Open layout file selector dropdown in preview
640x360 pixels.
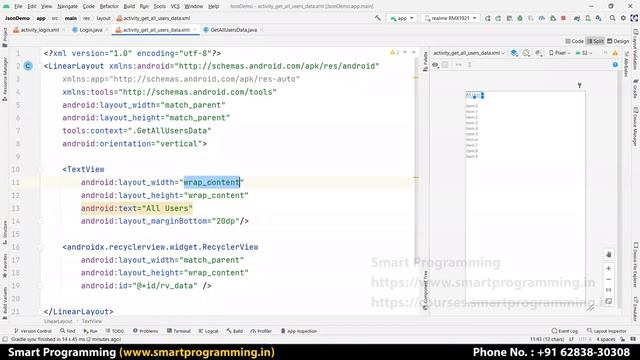tap(469, 53)
